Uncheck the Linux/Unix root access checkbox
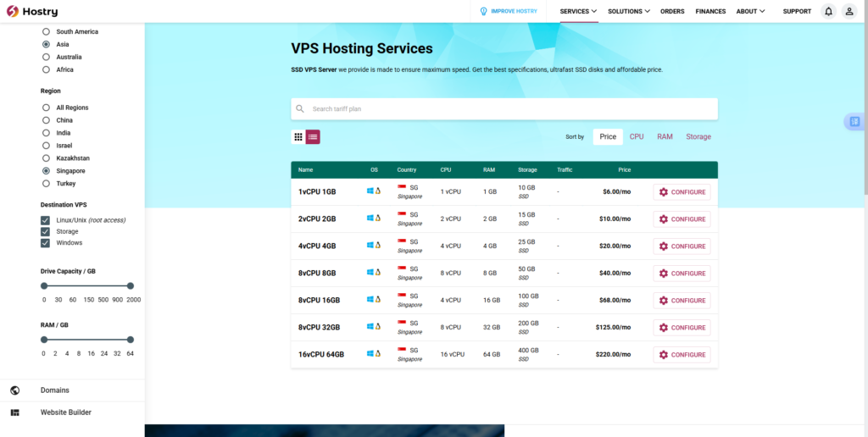Image resolution: width=868 pixels, height=437 pixels. [x=46, y=220]
